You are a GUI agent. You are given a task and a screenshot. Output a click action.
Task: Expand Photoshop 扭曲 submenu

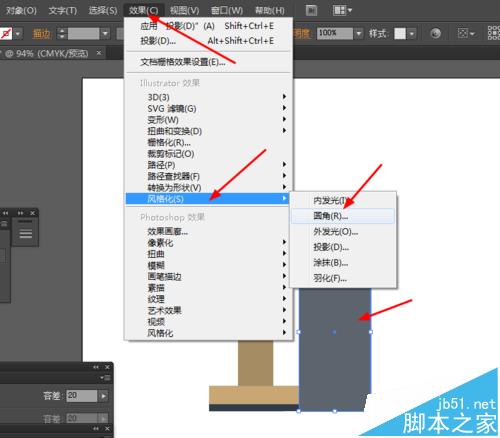(x=207, y=254)
